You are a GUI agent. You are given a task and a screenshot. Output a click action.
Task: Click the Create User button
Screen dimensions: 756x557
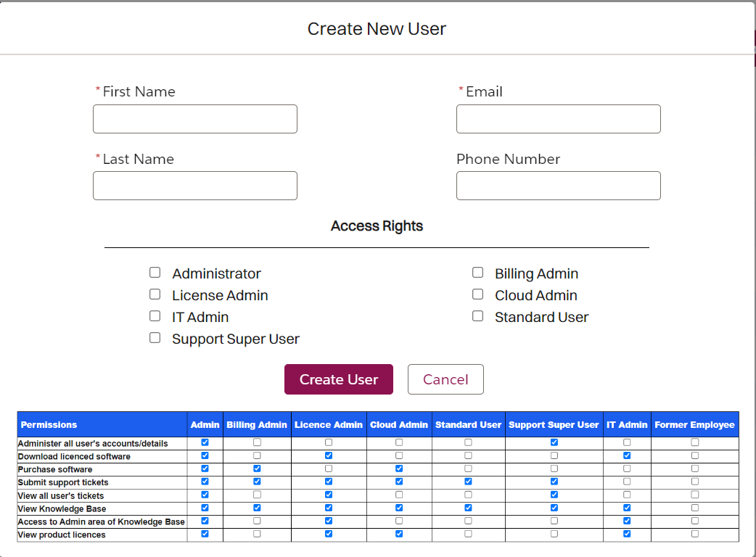coord(338,379)
